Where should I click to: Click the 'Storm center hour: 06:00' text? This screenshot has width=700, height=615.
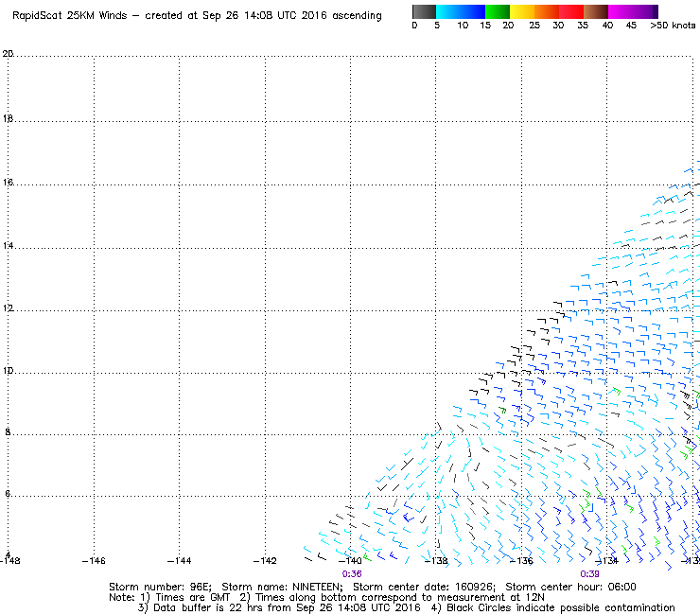coord(570,587)
